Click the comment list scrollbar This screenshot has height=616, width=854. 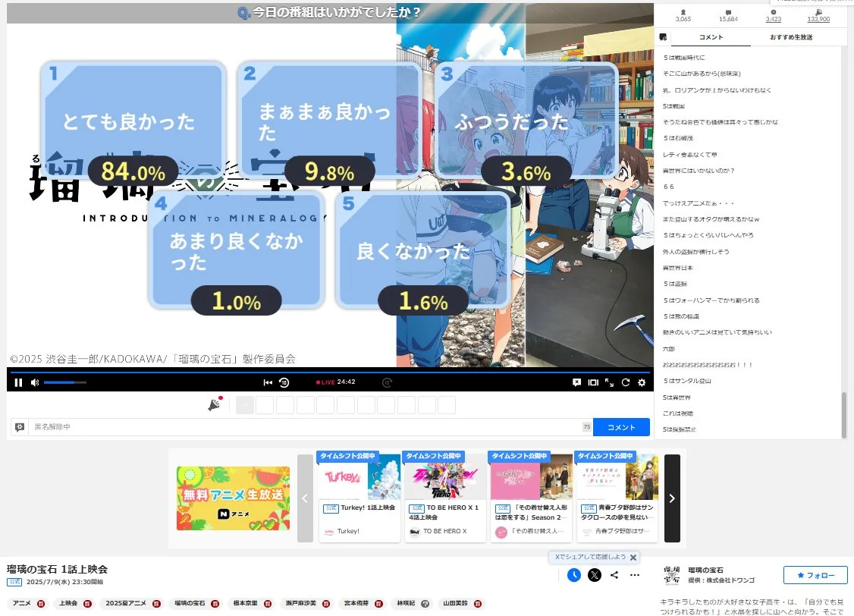(844, 414)
